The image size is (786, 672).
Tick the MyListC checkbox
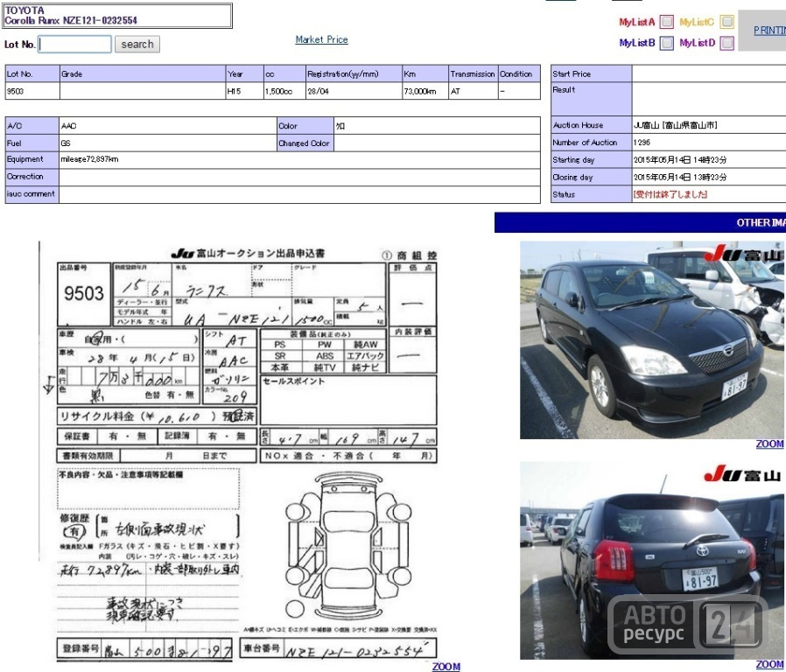pos(726,22)
